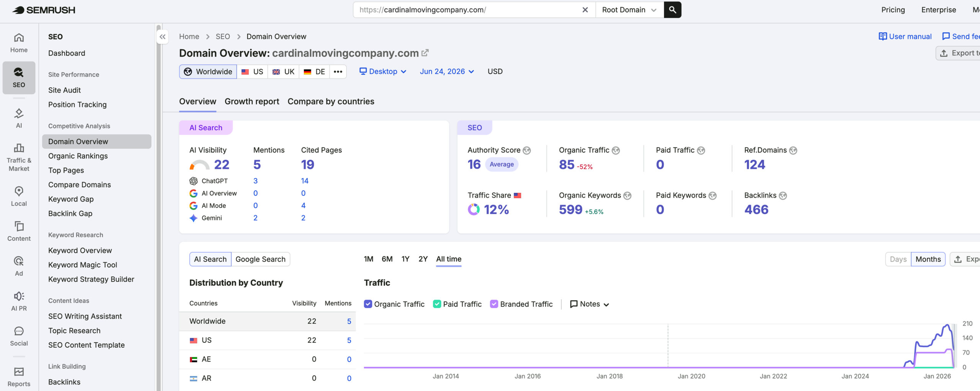Select UK database

(283, 72)
